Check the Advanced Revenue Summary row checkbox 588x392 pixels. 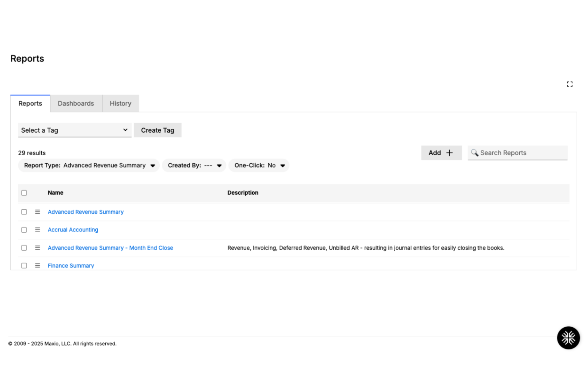tap(24, 212)
